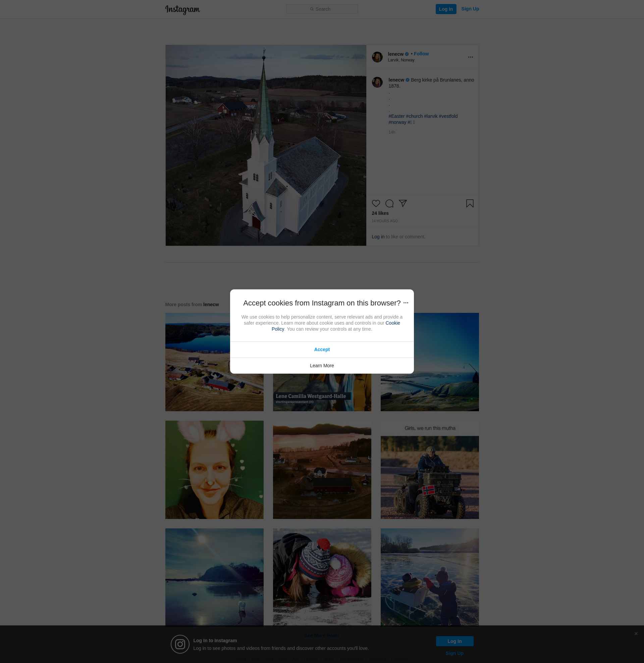
Task: Open the post options three-dot menu
Action: click(470, 57)
